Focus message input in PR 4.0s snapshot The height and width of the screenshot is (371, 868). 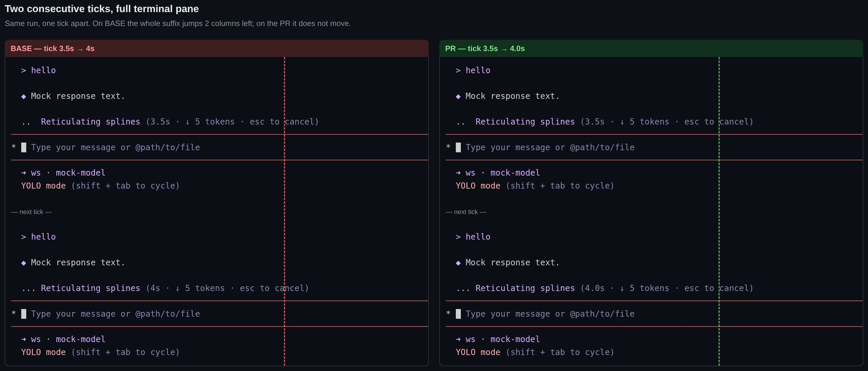coord(654,314)
